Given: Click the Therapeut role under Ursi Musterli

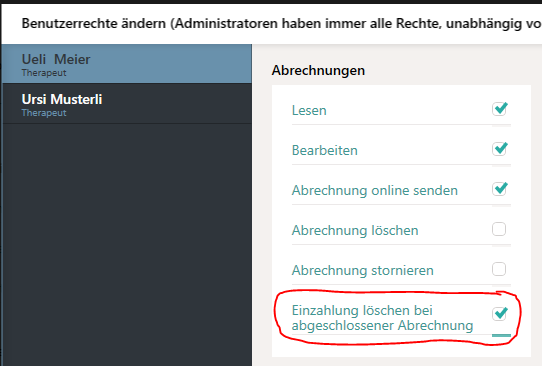Looking at the screenshot, I should (44, 113).
